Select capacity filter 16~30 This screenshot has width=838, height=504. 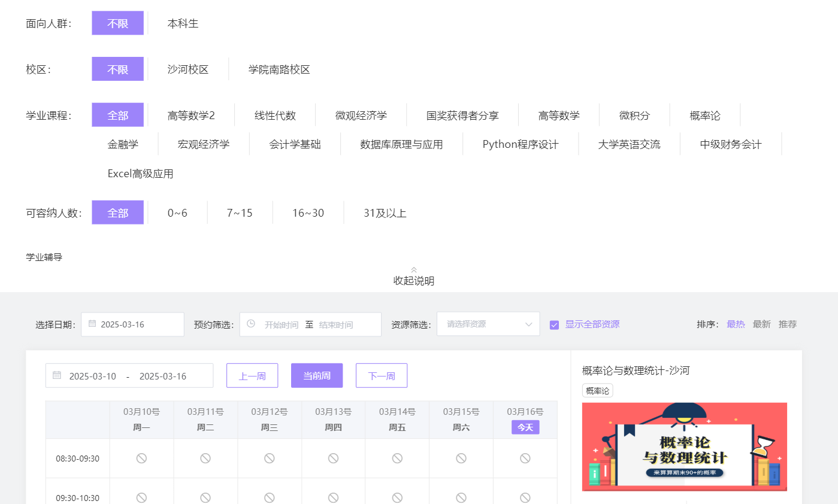coord(308,213)
